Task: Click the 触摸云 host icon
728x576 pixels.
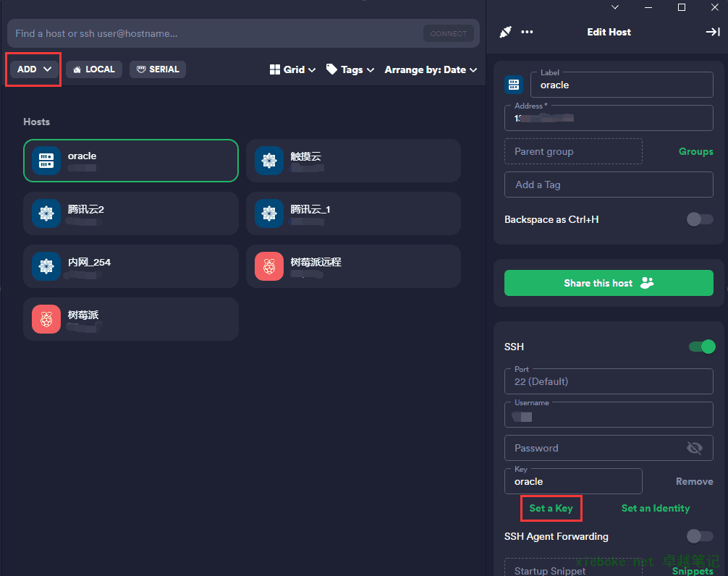Action: (x=269, y=161)
